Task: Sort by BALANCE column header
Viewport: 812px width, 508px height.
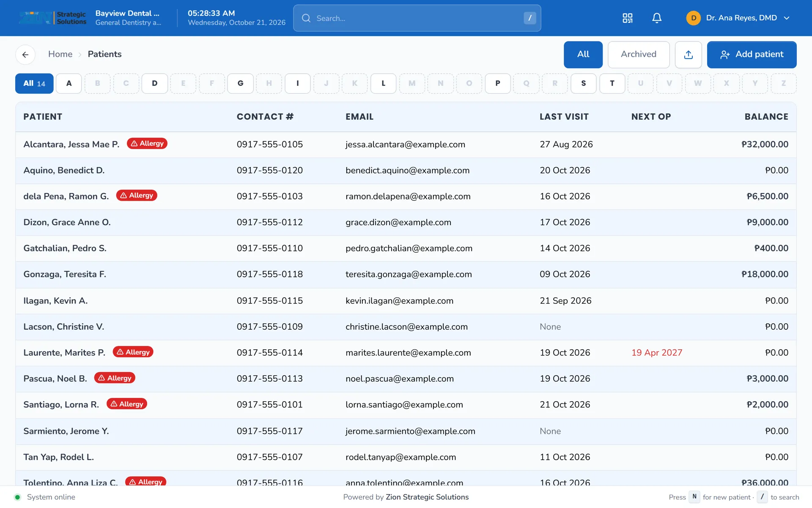Action: [766, 117]
